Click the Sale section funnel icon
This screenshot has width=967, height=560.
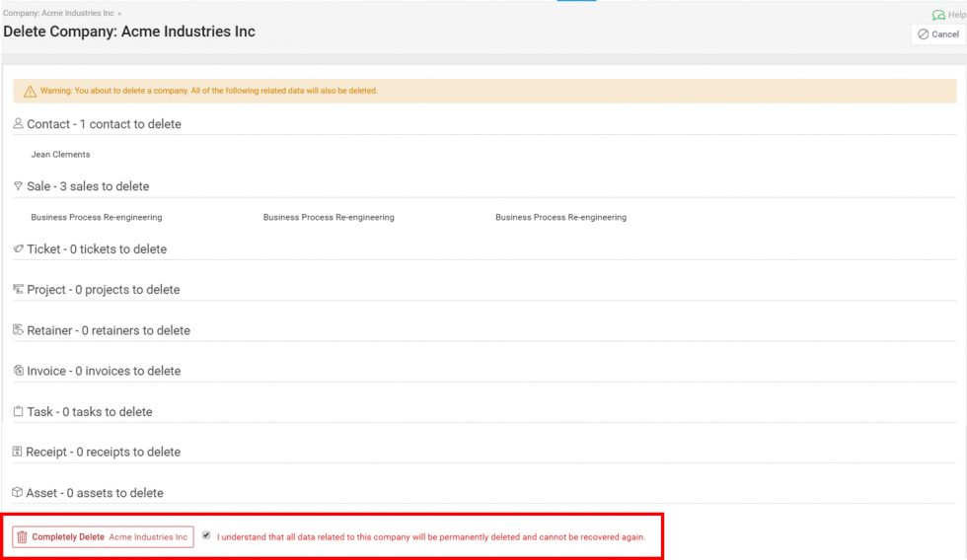pos(18,185)
